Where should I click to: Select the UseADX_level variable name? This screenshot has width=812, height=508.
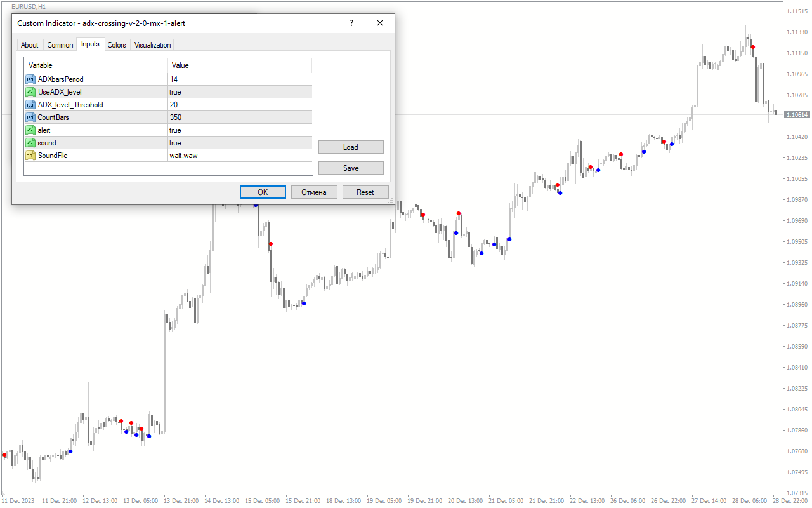point(60,92)
